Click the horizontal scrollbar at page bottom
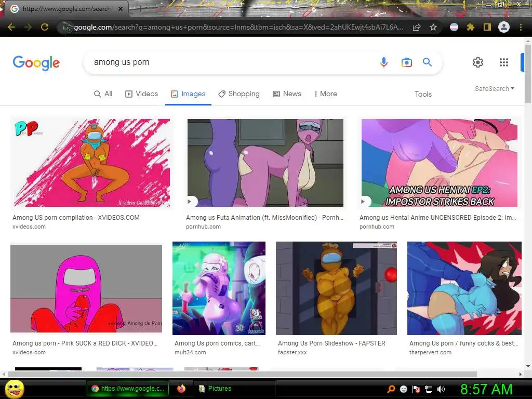The image size is (532, 399). pos(242,374)
